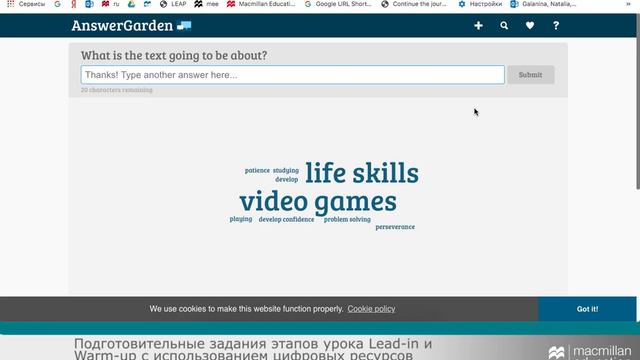This screenshot has height=360, width=640.
Task: Open the Настройки settings bookmark
Action: point(480,4)
